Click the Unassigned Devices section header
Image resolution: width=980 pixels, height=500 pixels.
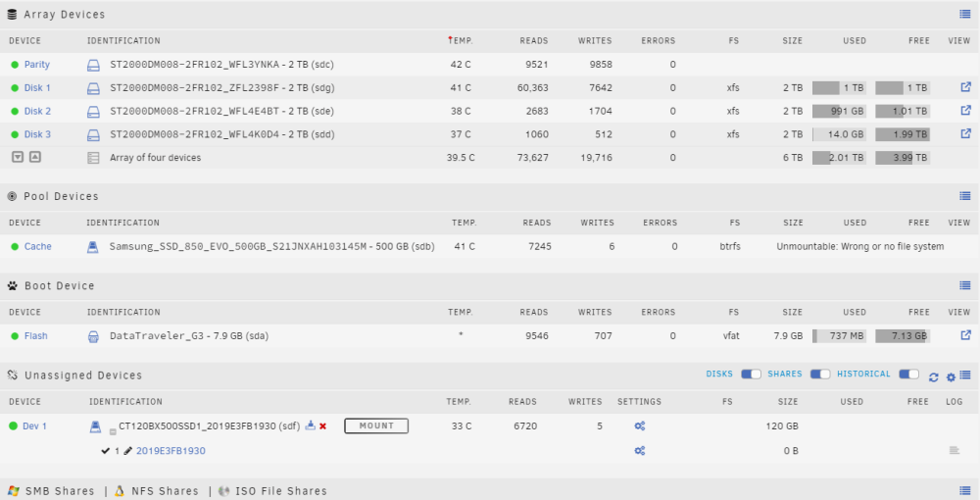[83, 375]
